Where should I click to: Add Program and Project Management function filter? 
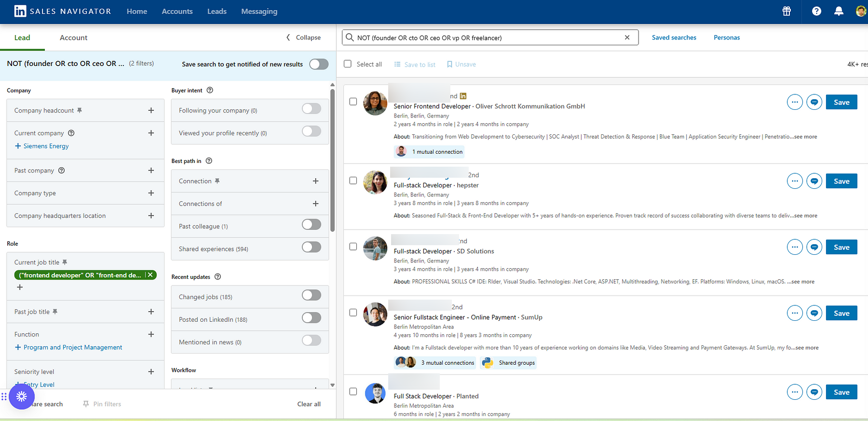68,347
